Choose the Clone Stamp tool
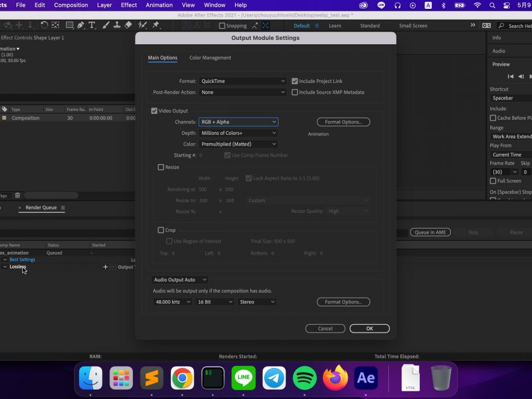This screenshot has width=532, height=399. click(117, 25)
